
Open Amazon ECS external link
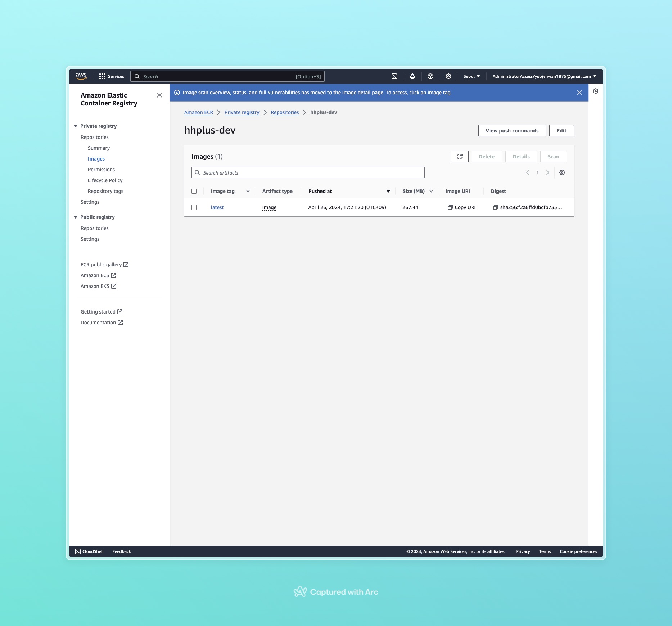point(98,275)
